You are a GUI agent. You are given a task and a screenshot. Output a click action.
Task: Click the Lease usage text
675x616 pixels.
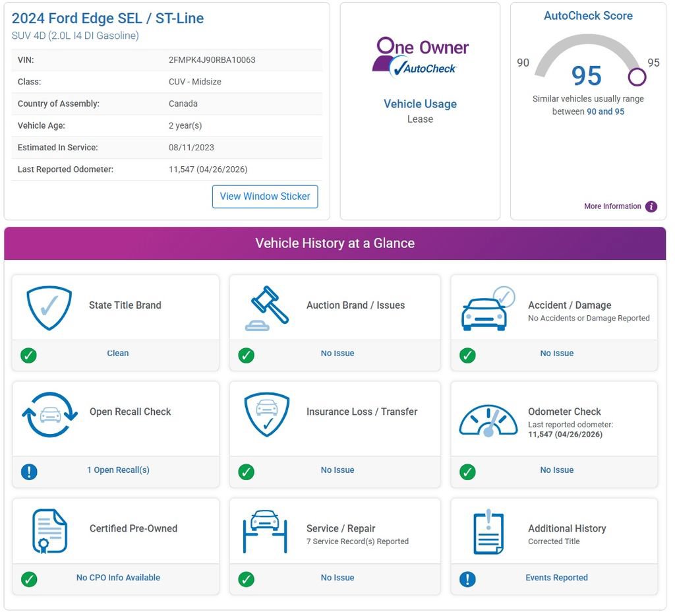click(420, 119)
